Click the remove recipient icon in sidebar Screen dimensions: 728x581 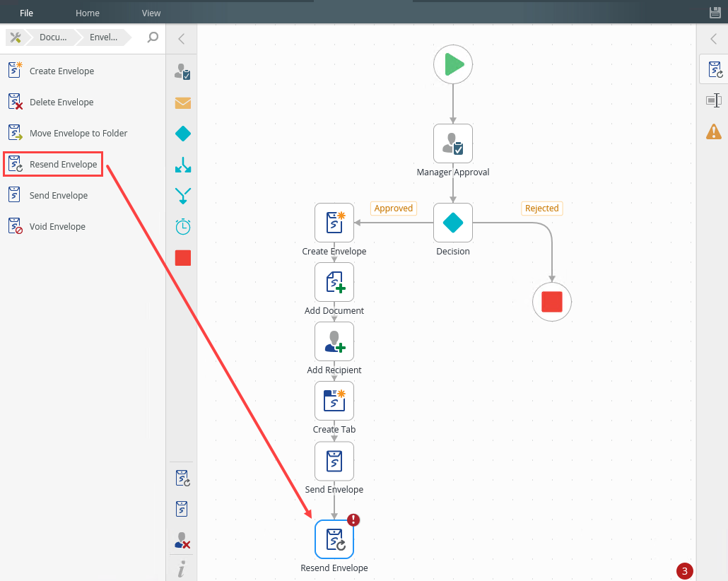182,541
